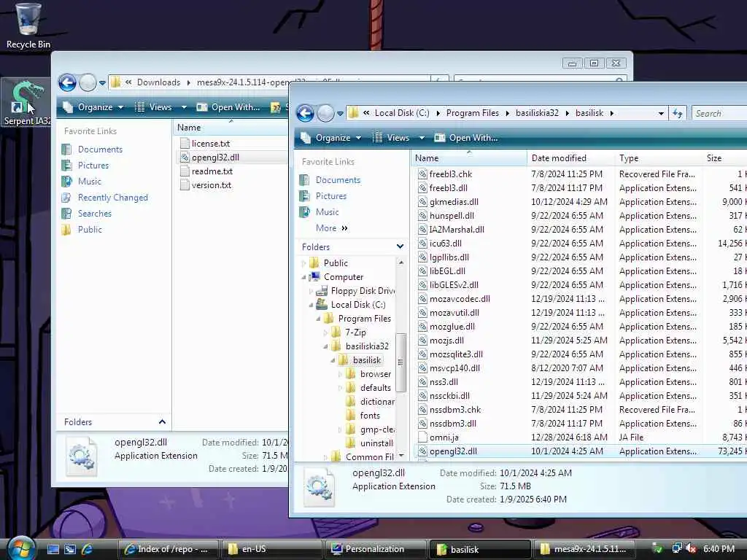Select opengl32.dll in Downloads window
The height and width of the screenshot is (560, 747).
pyautogui.click(x=215, y=157)
